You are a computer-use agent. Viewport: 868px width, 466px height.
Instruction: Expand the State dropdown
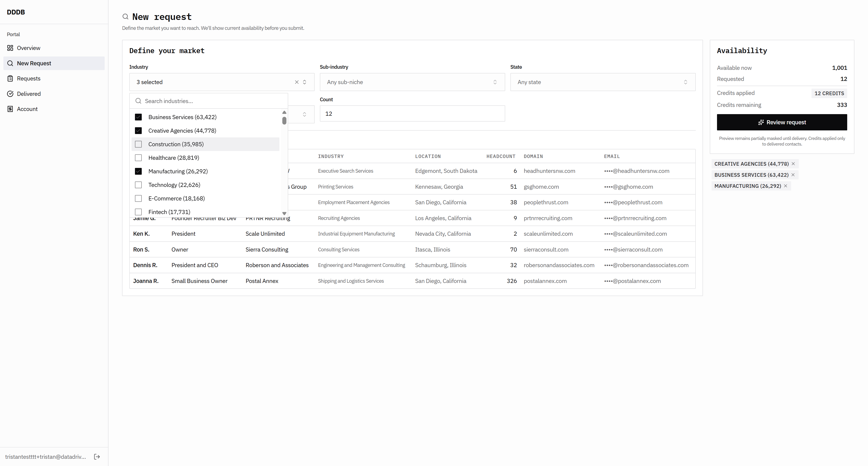602,82
